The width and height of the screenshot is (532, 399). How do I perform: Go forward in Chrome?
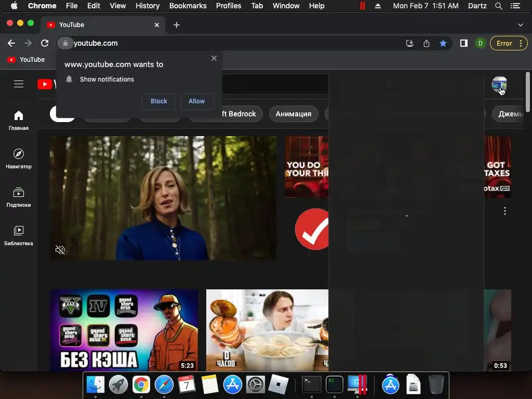[x=28, y=43]
